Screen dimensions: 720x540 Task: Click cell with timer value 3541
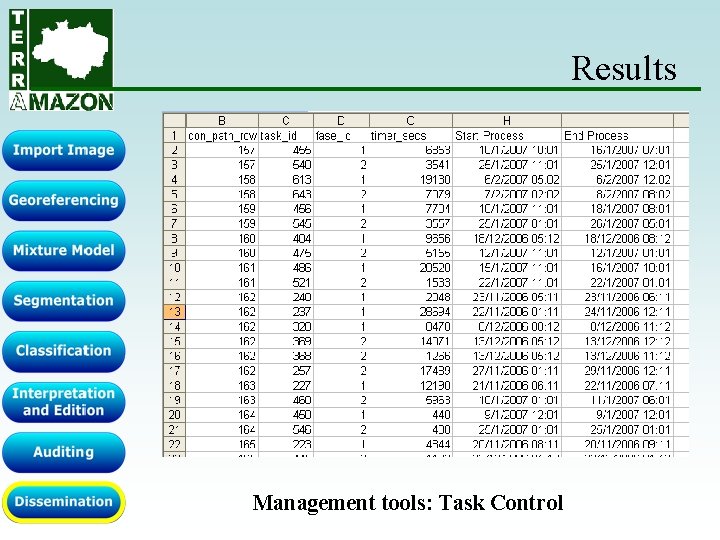(x=411, y=165)
